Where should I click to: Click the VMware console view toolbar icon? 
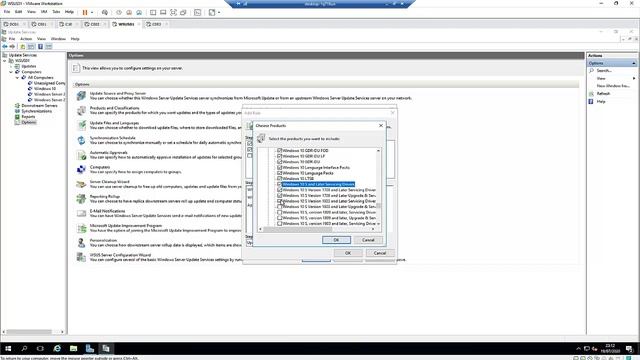tap(198, 12)
